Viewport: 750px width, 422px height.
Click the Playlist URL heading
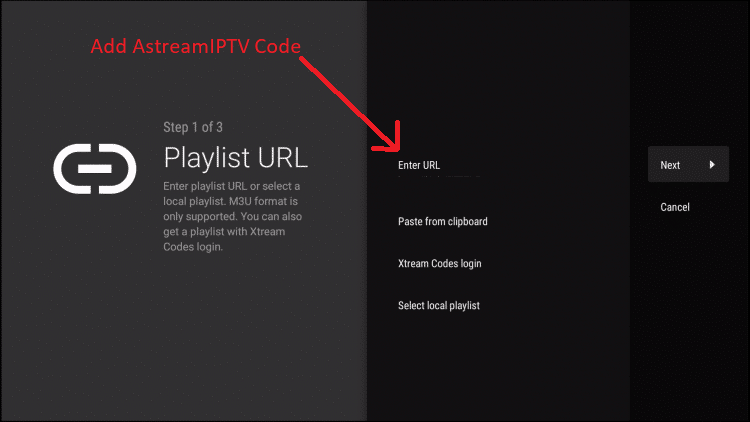tap(235, 157)
